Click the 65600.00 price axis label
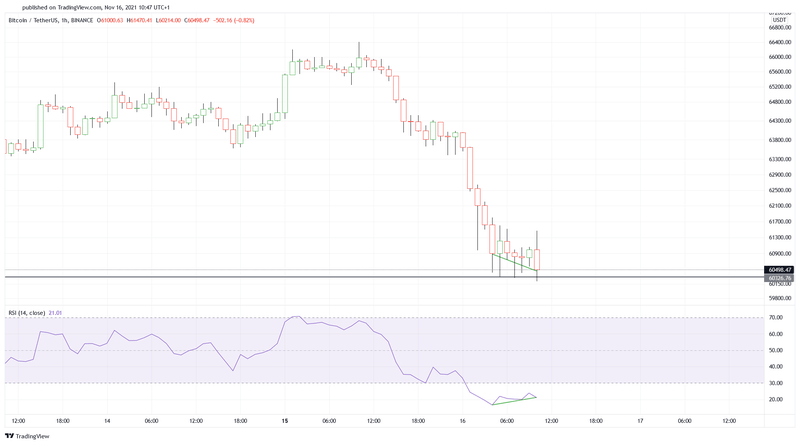The width and height of the screenshot is (800, 444). click(x=780, y=72)
